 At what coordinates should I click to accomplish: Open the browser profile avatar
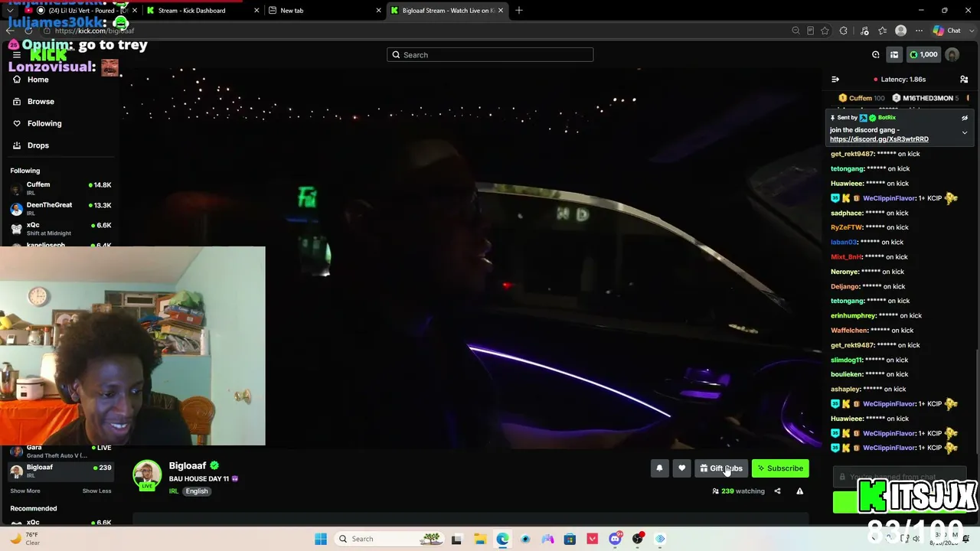tap(901, 31)
